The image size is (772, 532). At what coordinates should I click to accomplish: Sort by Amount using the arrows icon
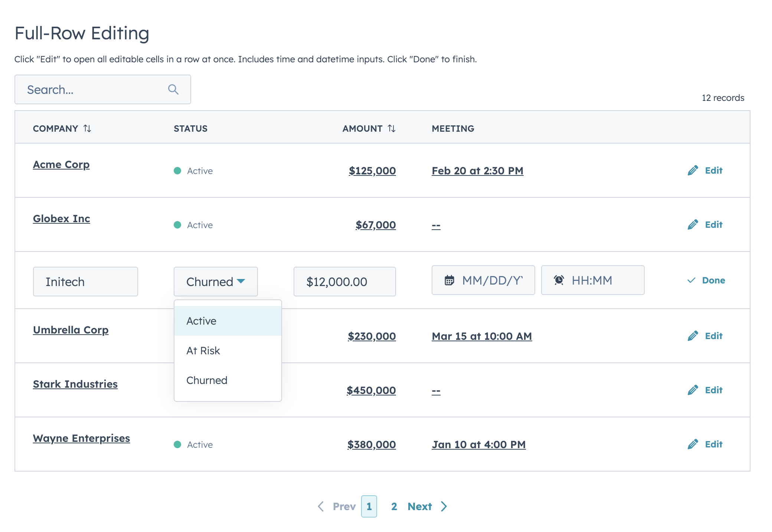392,128
